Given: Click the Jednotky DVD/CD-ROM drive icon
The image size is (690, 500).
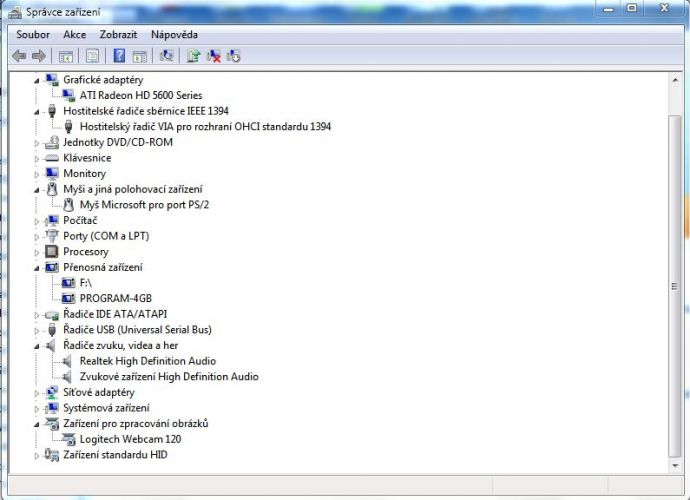Looking at the screenshot, I should point(52,142).
